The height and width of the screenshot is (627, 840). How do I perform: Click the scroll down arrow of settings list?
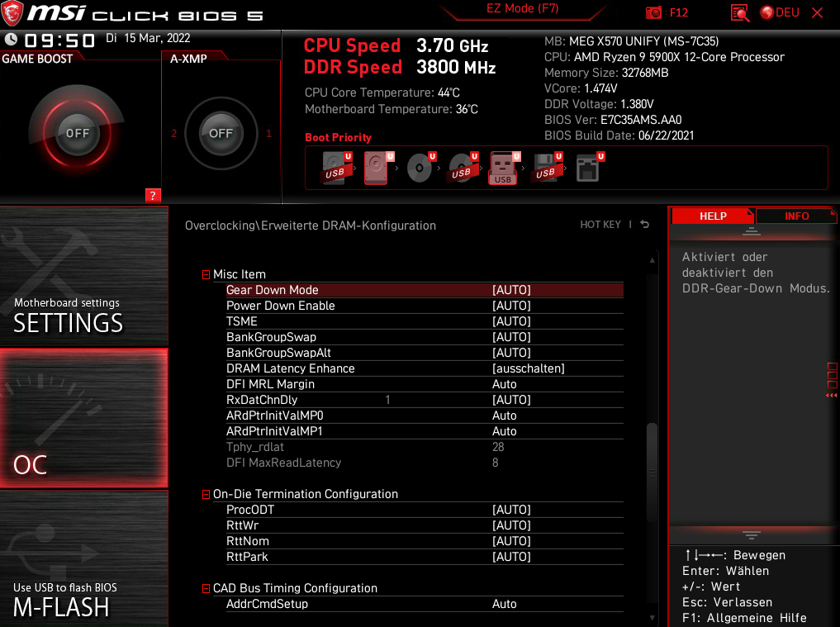click(652, 617)
